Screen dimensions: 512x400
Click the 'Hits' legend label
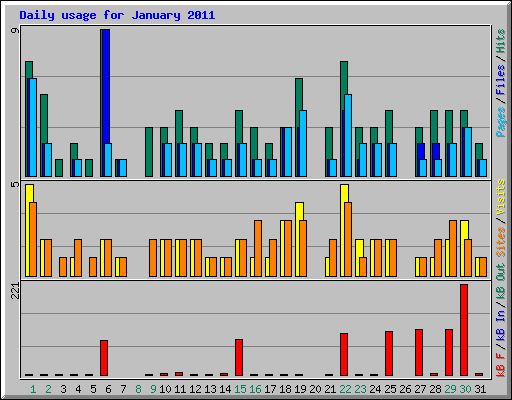pos(501,41)
